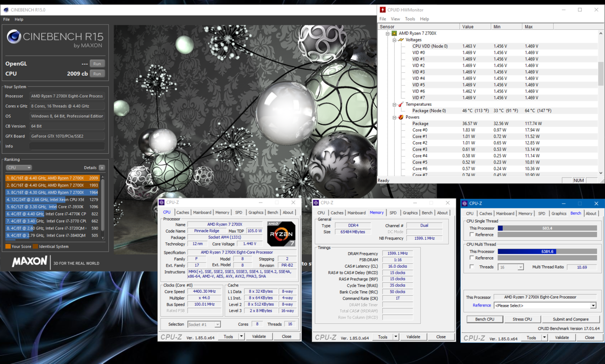
Task: Click the Cinebench sphere logo in sidebar
Action: tap(14, 37)
